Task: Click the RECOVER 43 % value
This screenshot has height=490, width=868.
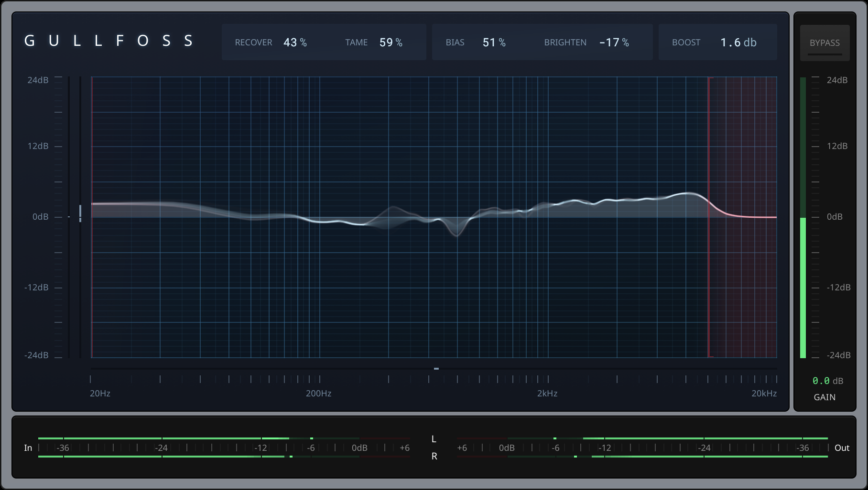Action: click(x=295, y=43)
